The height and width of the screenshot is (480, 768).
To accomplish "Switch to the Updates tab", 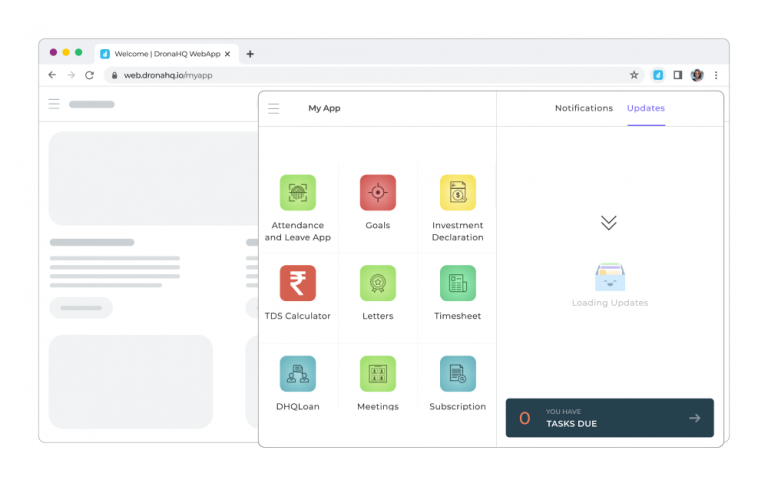I will [646, 108].
